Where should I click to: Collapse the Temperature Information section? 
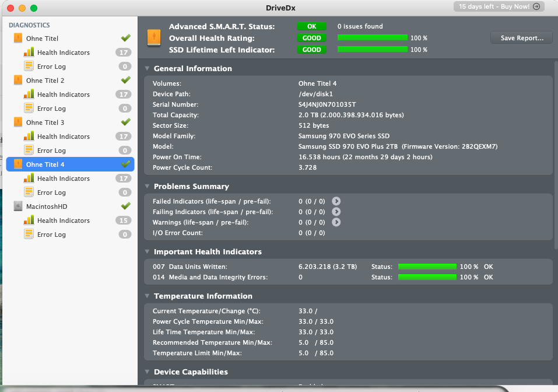click(148, 296)
